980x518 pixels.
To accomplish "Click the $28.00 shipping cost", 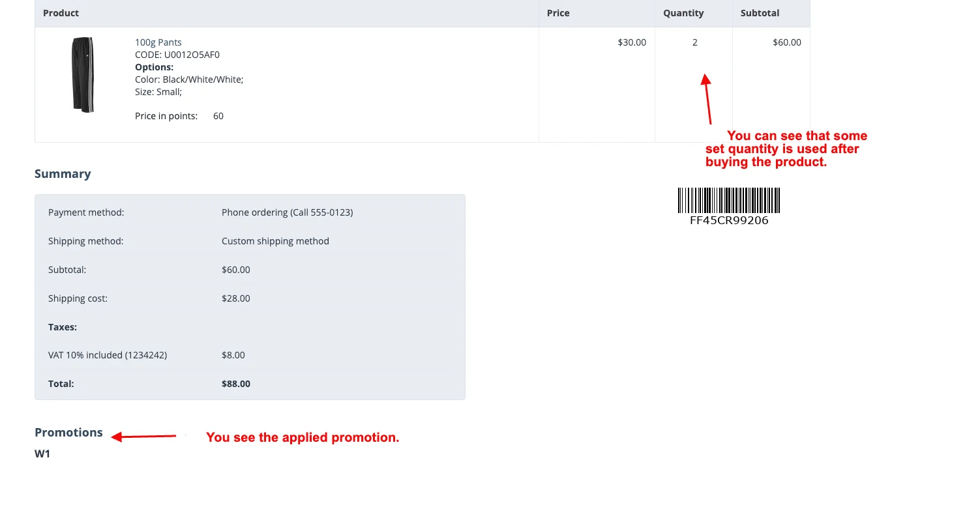I will (x=236, y=298).
